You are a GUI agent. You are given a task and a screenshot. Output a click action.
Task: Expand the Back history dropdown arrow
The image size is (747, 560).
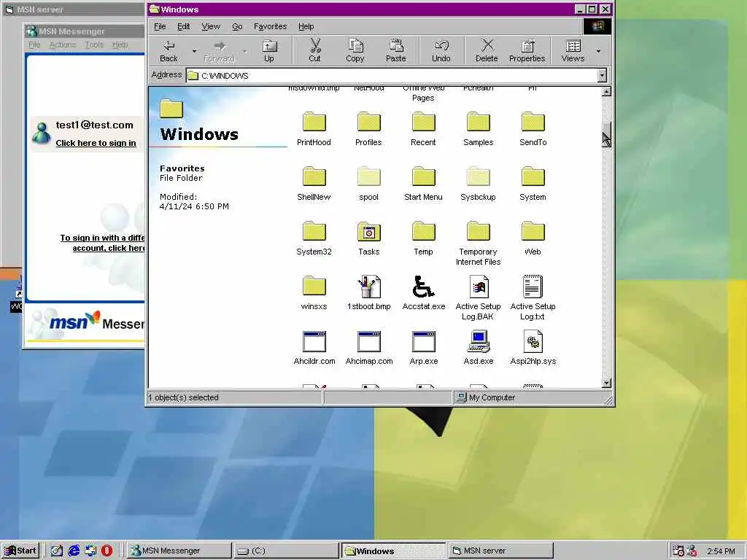click(x=194, y=51)
